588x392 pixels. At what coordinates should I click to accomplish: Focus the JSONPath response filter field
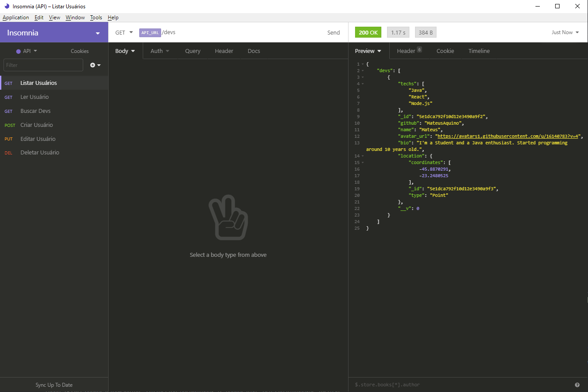[x=460, y=385]
